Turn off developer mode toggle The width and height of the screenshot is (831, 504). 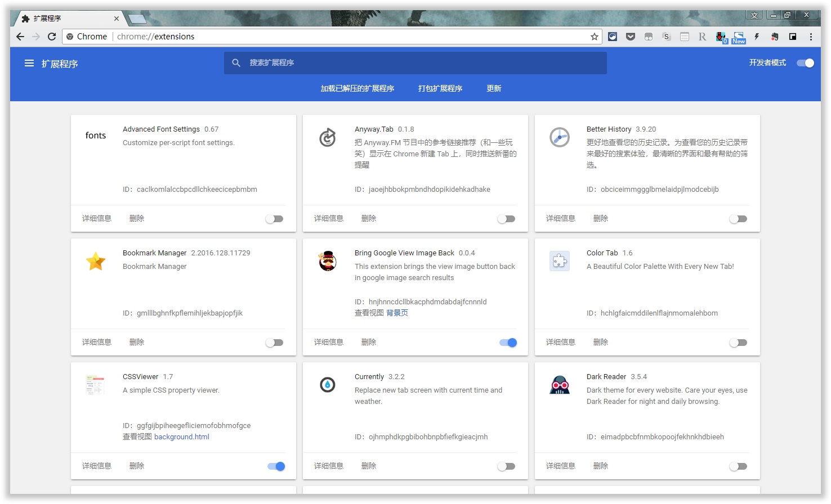click(806, 63)
